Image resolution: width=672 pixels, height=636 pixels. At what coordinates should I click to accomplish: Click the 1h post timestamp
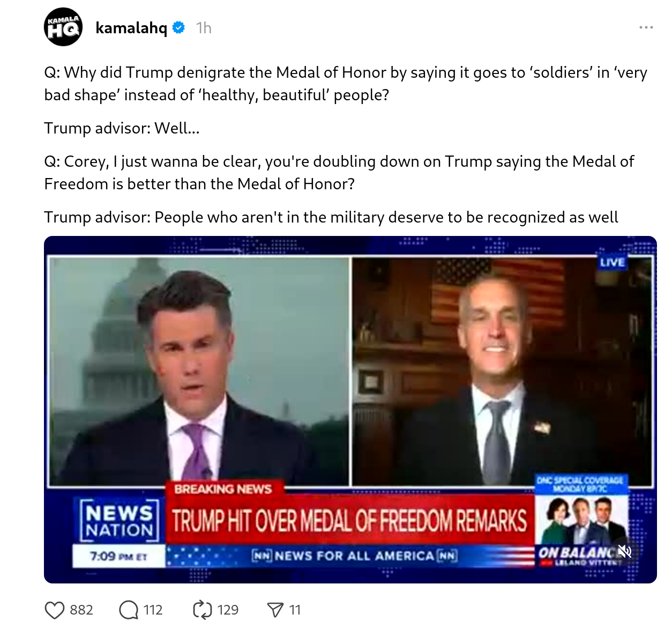(x=204, y=27)
